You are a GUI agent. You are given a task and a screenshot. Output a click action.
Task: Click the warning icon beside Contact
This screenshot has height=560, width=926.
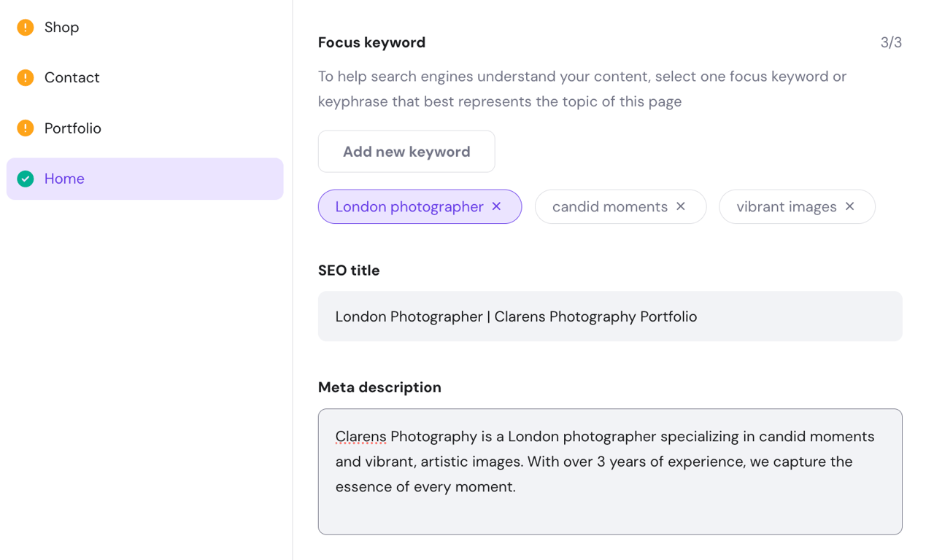tap(24, 77)
